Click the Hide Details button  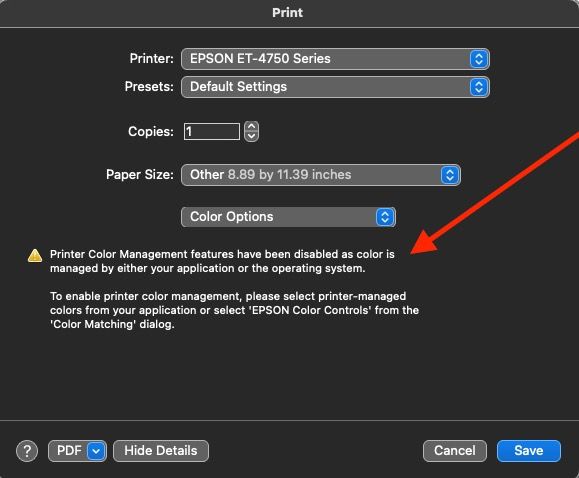pos(161,451)
